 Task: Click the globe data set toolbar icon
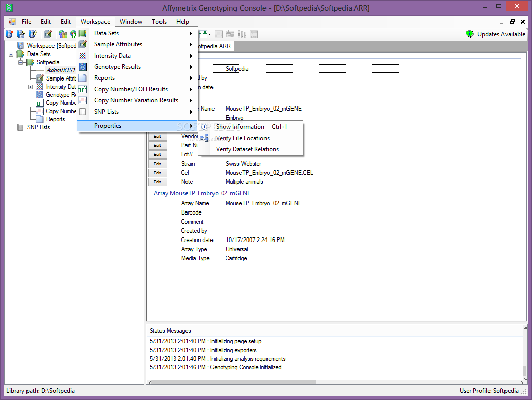(x=63, y=34)
